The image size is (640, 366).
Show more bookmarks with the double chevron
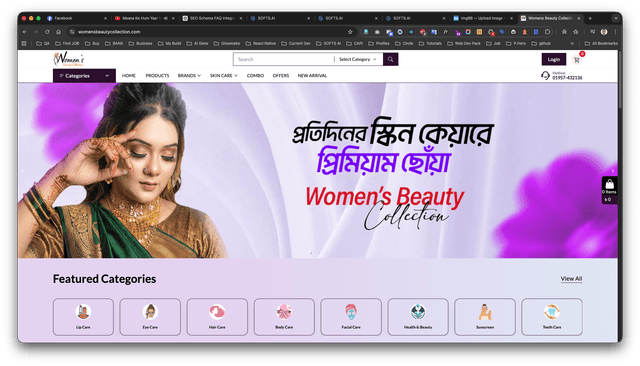pyautogui.click(x=572, y=43)
